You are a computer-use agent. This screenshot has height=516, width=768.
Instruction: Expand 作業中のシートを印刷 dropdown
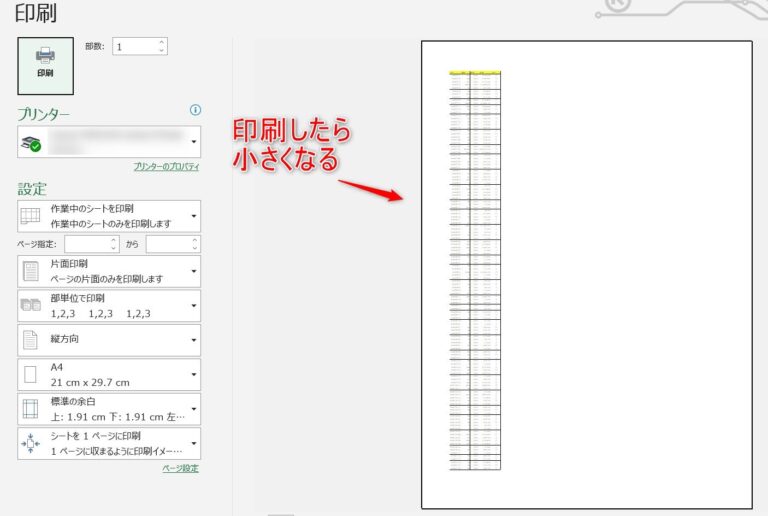tap(193, 215)
